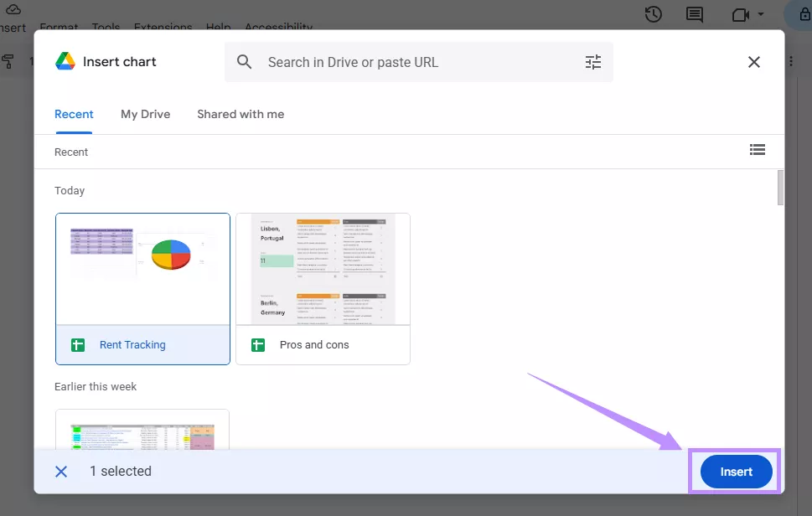The height and width of the screenshot is (516, 812).
Task: Open the Extensions menu
Action: point(163,27)
